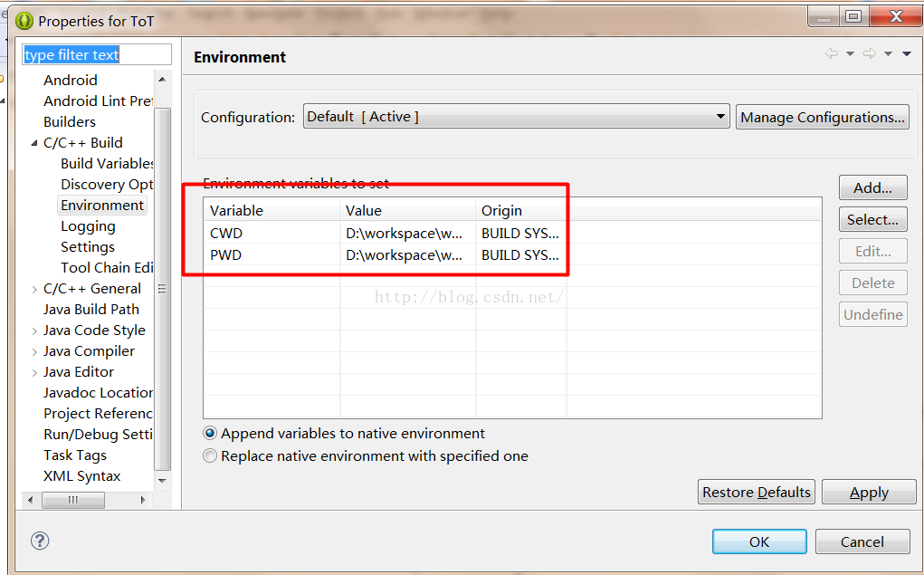Viewport: 924px width, 575px height.
Task: Click the tree's horizontal scrollbar thumb
Action: pyautogui.click(x=73, y=500)
